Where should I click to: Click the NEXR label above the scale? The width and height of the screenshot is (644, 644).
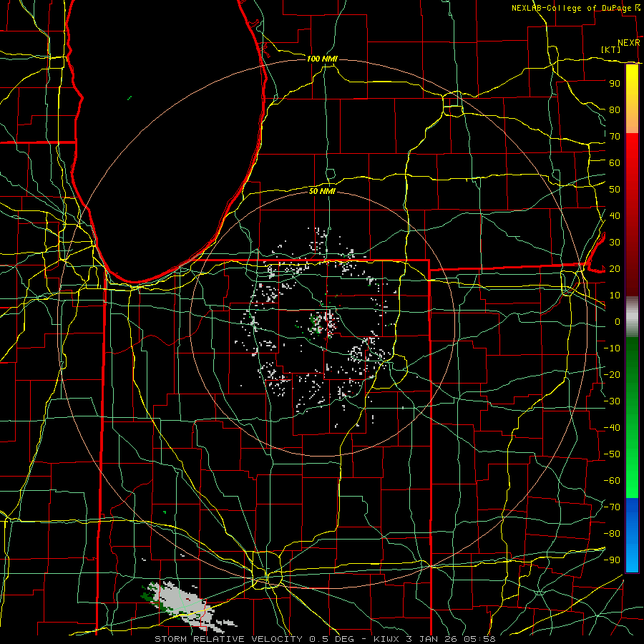click(628, 43)
